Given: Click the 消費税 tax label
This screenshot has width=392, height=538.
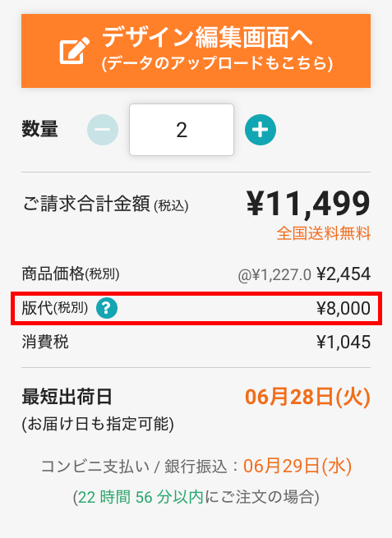Looking at the screenshot, I should (45, 342).
